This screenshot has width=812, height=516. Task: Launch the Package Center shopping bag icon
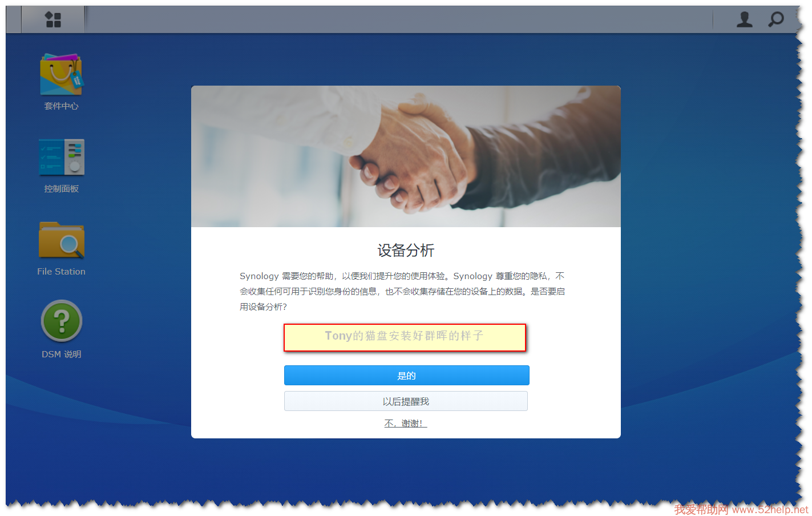[x=62, y=75]
